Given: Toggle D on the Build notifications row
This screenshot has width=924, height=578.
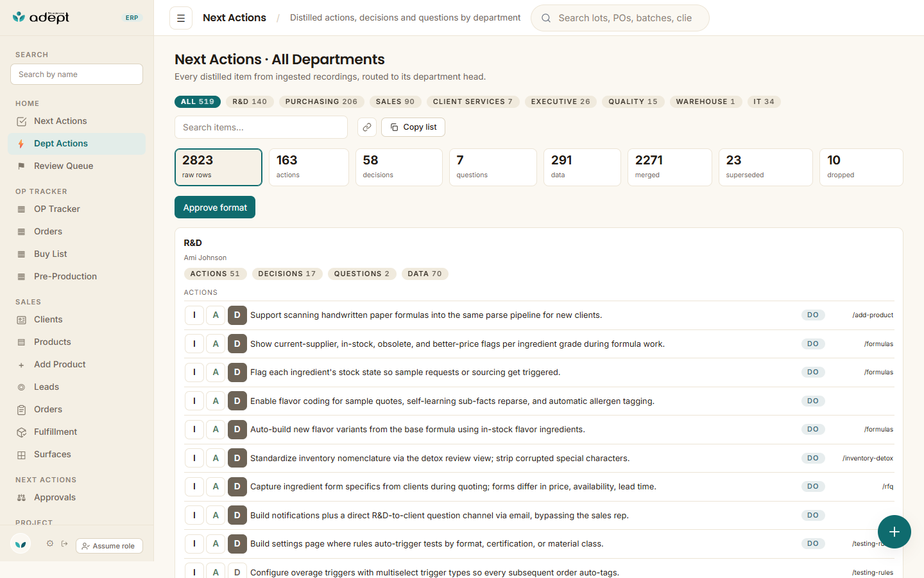Looking at the screenshot, I should [237, 516].
